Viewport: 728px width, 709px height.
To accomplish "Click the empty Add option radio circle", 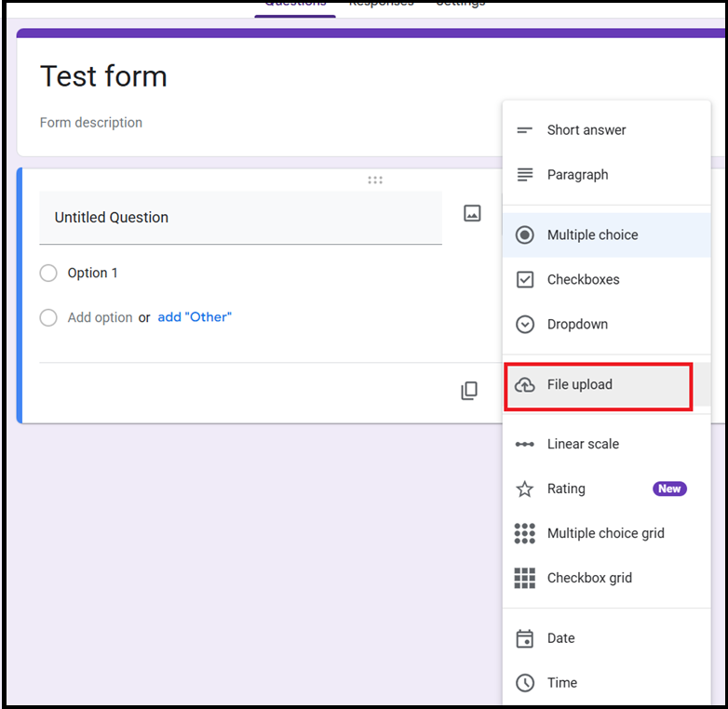I will pos(48,318).
